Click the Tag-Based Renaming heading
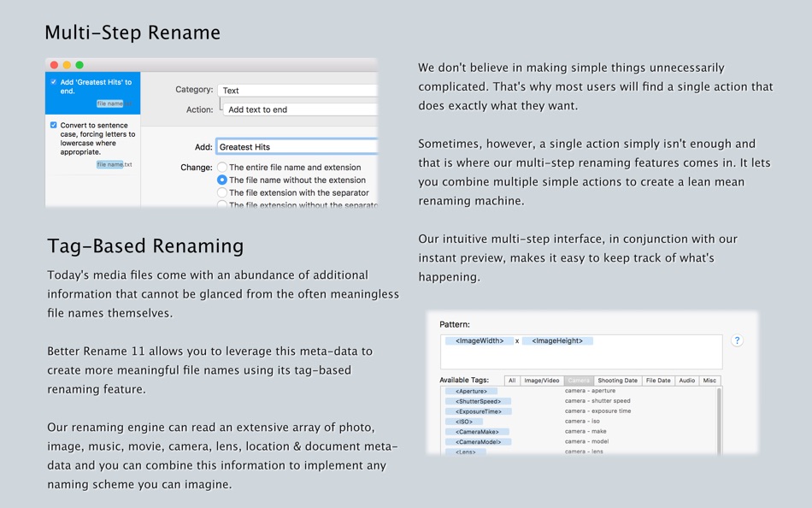Viewport: 812px width, 508px height. tap(145, 245)
